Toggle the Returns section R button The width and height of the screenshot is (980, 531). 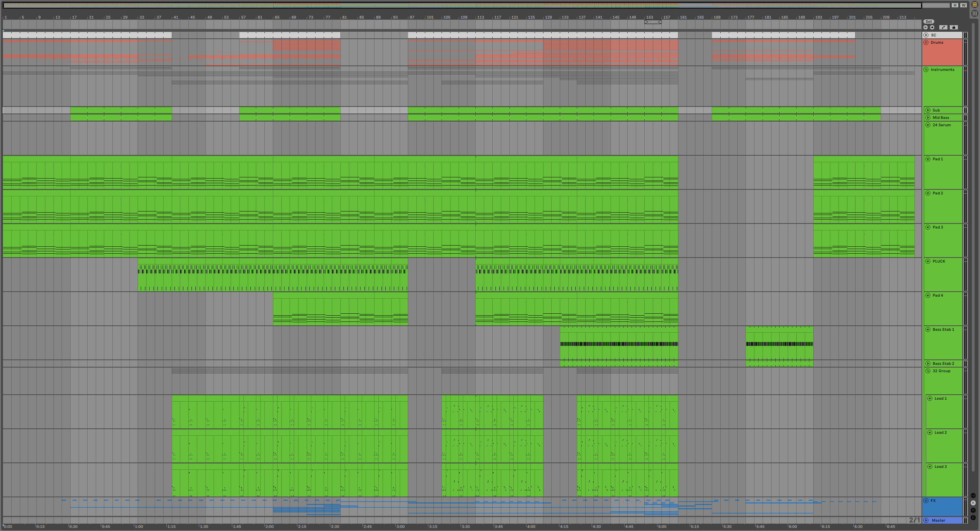point(973,503)
